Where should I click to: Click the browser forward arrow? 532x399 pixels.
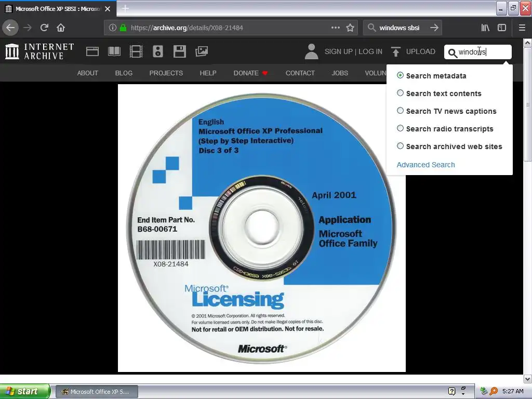click(28, 28)
